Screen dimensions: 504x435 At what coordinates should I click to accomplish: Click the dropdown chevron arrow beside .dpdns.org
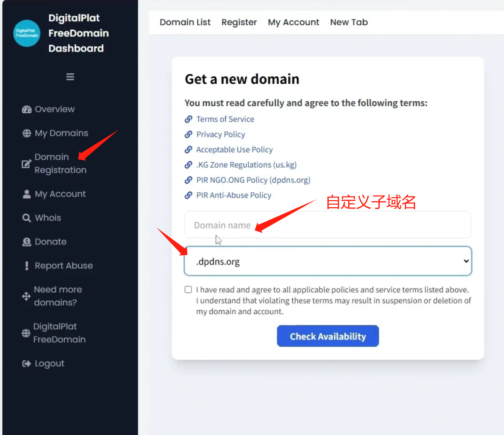click(x=466, y=261)
